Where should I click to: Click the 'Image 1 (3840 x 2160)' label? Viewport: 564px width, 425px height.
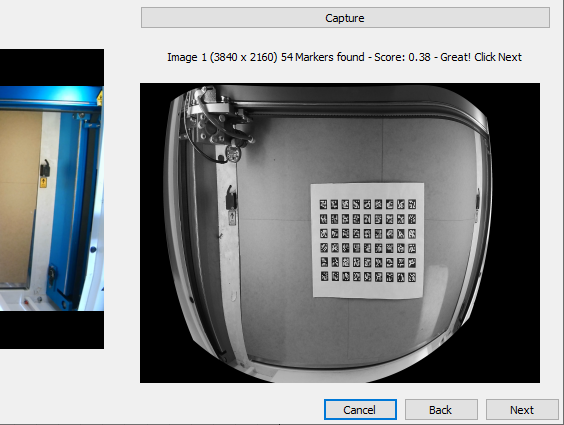[222, 57]
